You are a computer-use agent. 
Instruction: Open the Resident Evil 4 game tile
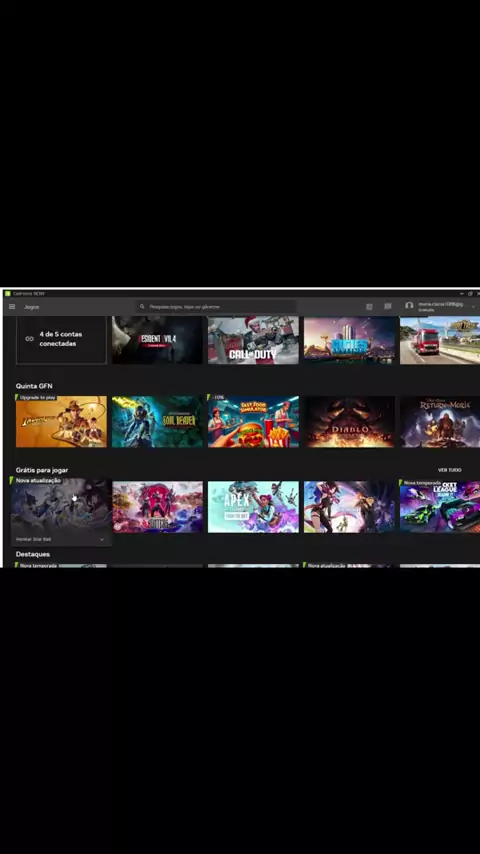pos(157,340)
